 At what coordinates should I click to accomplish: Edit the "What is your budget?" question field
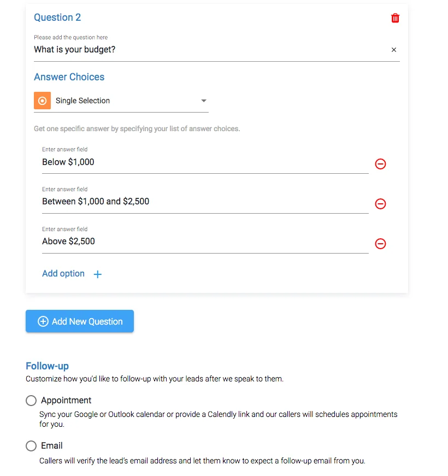point(208,50)
